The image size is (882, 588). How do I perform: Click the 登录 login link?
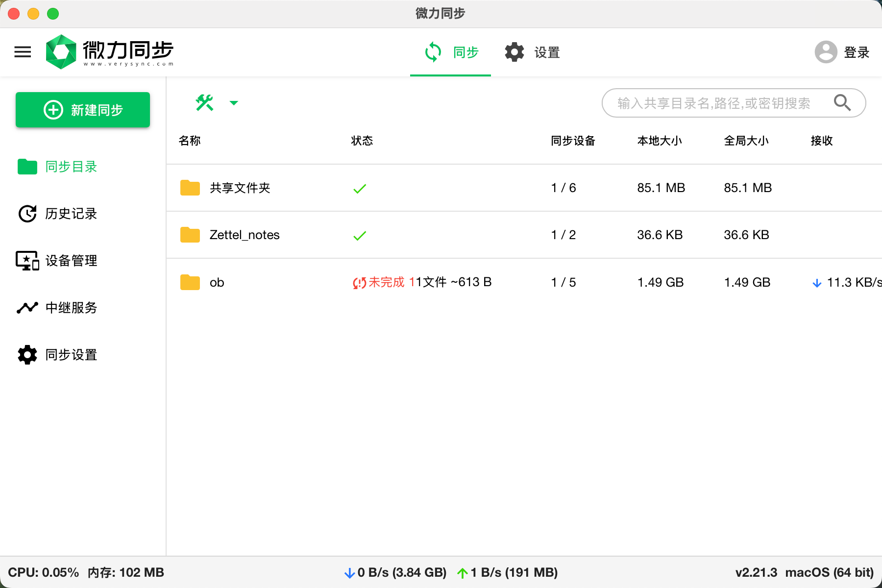856,52
